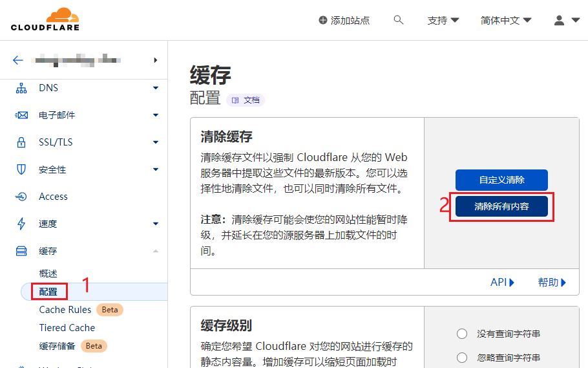Click the 电子邮件 envelope icon
The height and width of the screenshot is (368, 588).
(21, 115)
